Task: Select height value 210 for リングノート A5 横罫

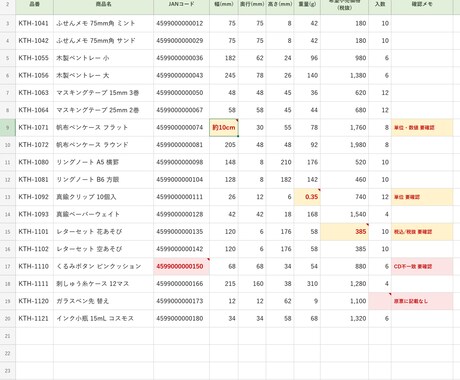Action: coord(280,162)
